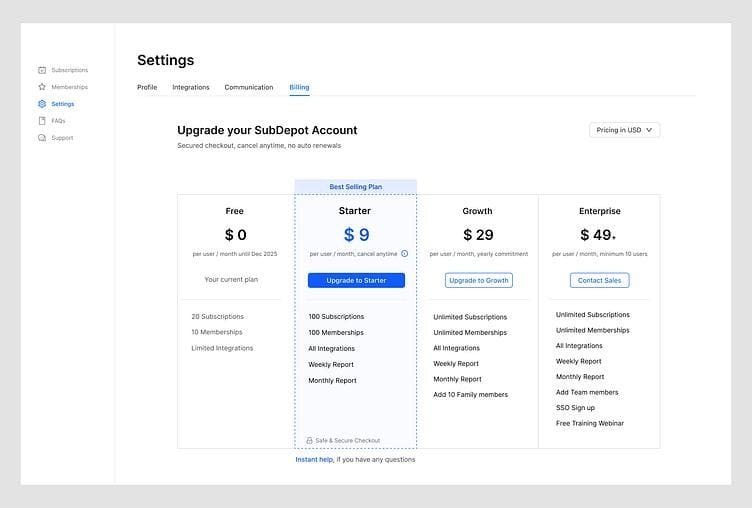
Task: Click '20 Subscriptions' in Free plan
Action: coord(218,317)
